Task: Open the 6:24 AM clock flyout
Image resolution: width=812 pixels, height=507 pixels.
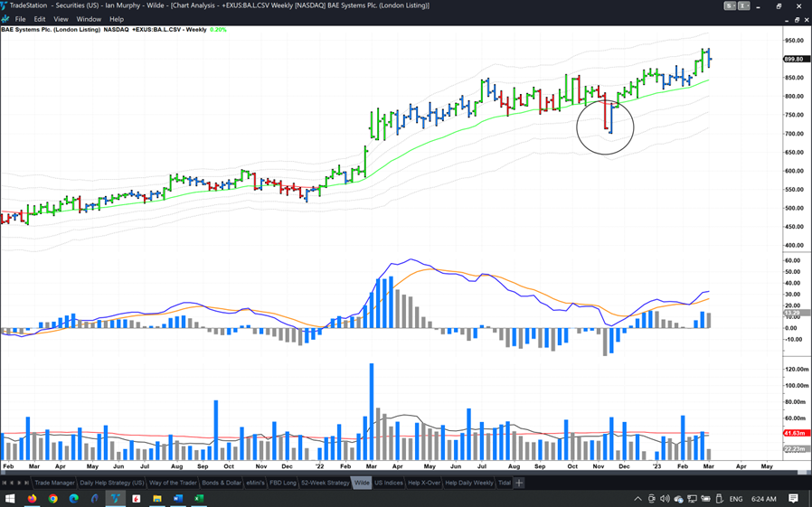Action: tap(763, 499)
